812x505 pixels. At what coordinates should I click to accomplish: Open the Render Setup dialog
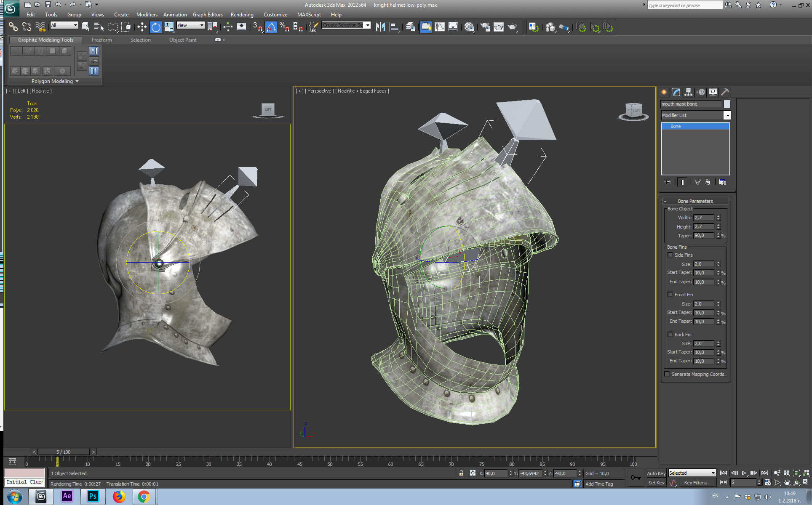[485, 27]
